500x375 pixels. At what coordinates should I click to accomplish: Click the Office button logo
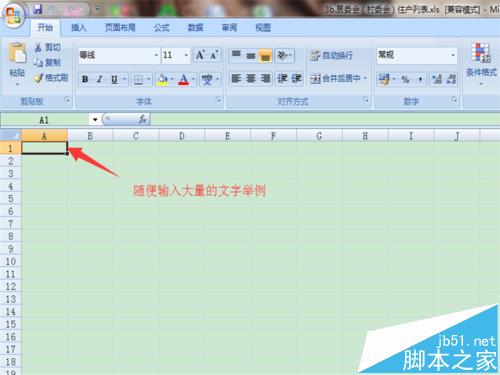[13, 15]
